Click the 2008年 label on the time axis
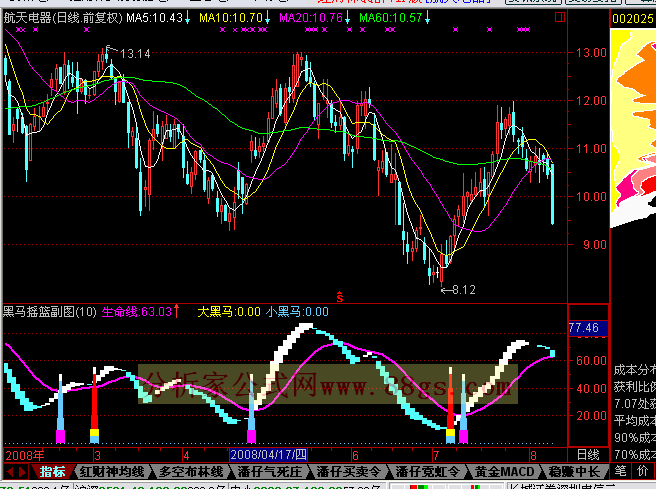 pyautogui.click(x=25, y=455)
